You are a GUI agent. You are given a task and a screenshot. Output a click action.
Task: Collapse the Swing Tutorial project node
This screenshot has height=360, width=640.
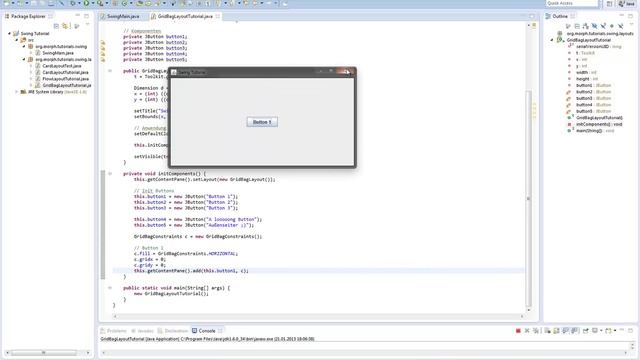(9, 33)
